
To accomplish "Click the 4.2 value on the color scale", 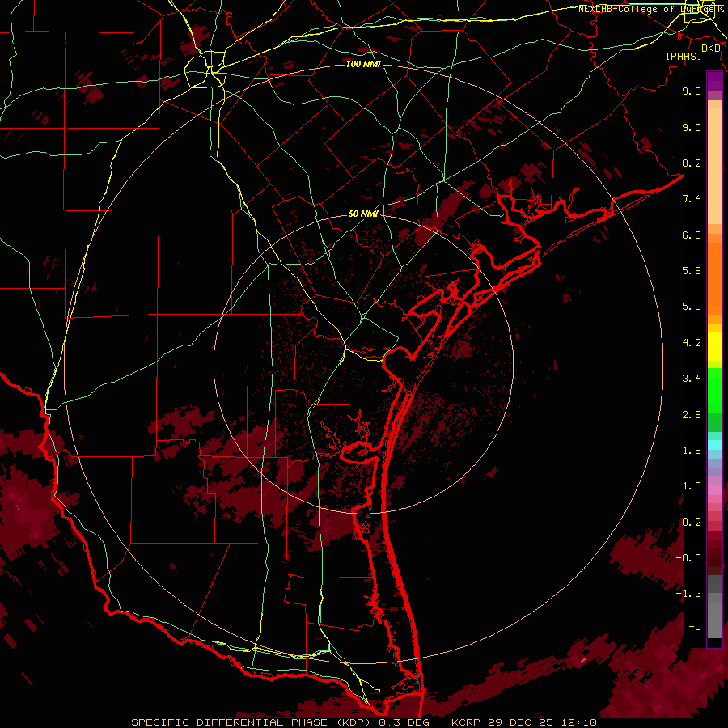I will 692,343.
